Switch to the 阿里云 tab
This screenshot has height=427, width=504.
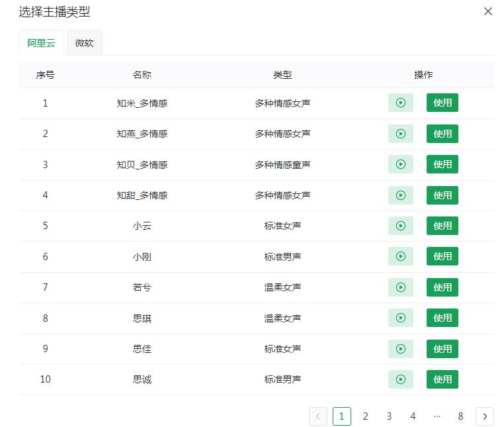(42, 43)
